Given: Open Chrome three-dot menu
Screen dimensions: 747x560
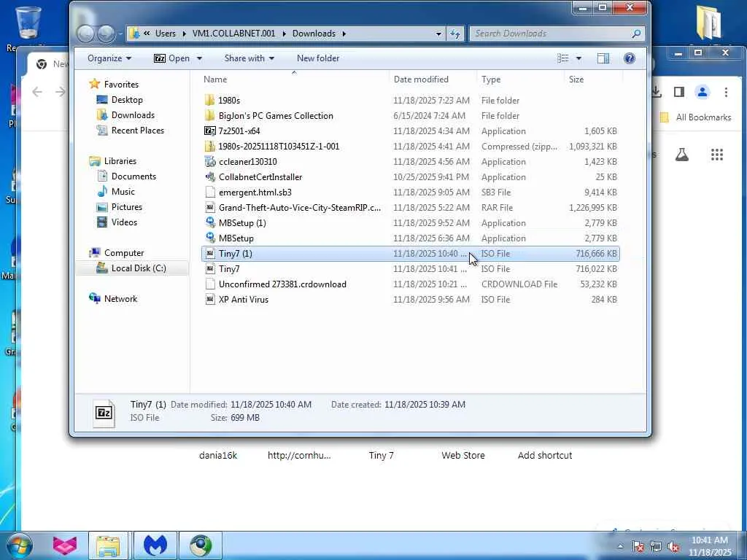Looking at the screenshot, I should tap(726, 92).
